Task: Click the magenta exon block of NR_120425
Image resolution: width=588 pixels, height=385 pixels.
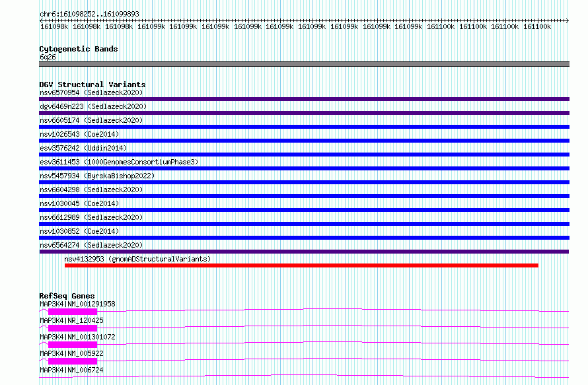Action: tap(73, 328)
